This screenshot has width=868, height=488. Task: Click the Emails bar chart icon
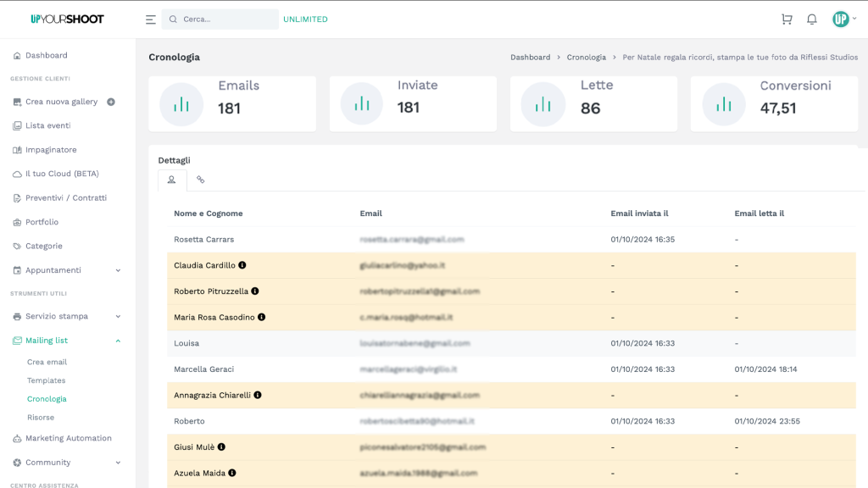point(181,104)
